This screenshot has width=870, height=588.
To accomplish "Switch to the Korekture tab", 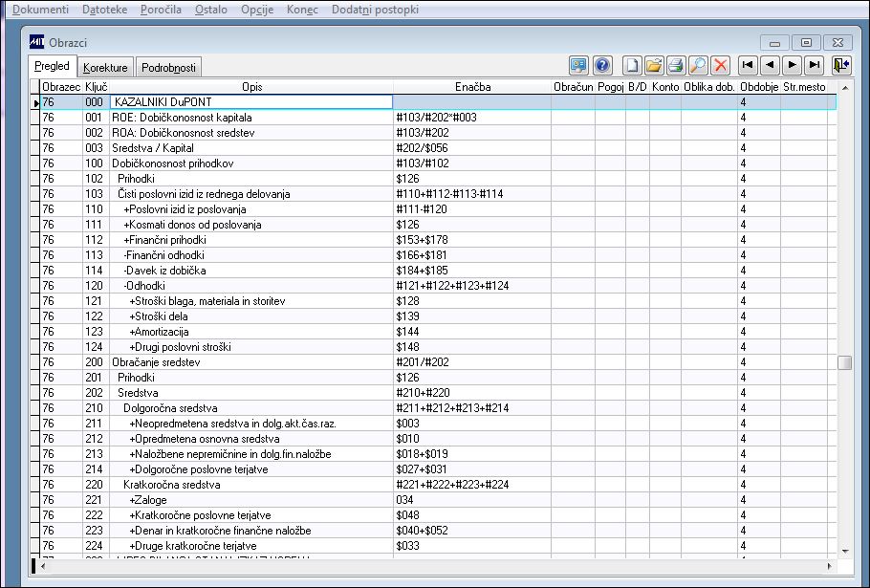I will (105, 68).
